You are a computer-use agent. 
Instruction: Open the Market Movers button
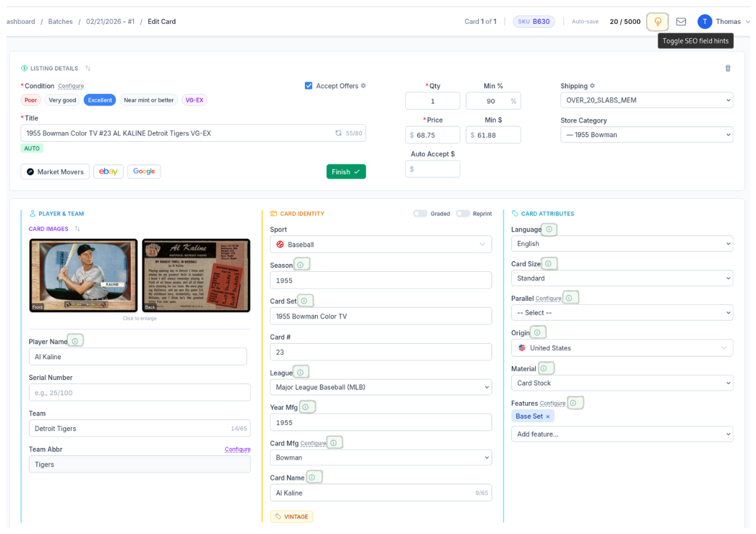[55, 172]
